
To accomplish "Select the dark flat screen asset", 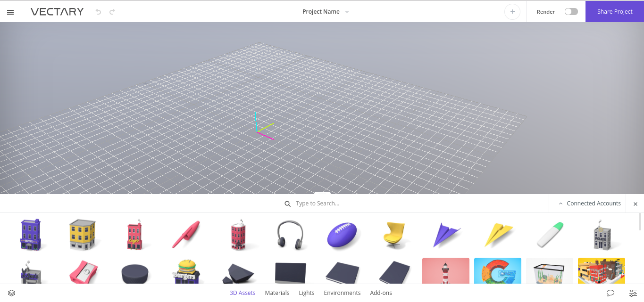I will (x=290, y=273).
